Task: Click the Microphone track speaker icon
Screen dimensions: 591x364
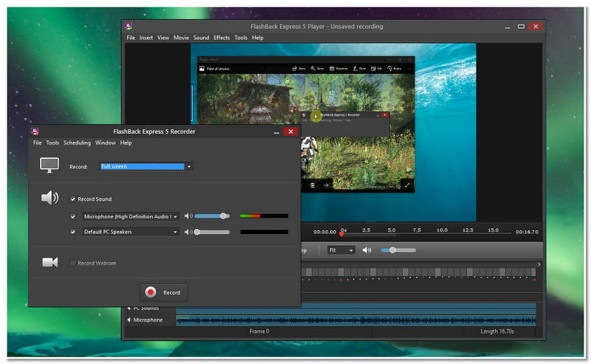Action: 129,320
